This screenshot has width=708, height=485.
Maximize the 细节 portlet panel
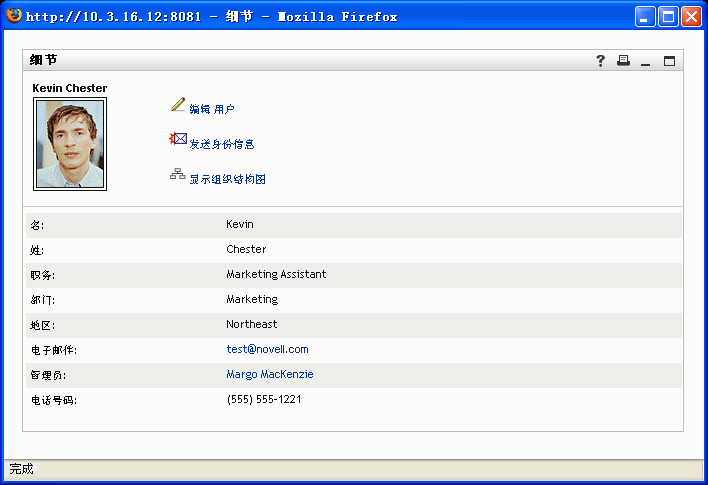[669, 61]
